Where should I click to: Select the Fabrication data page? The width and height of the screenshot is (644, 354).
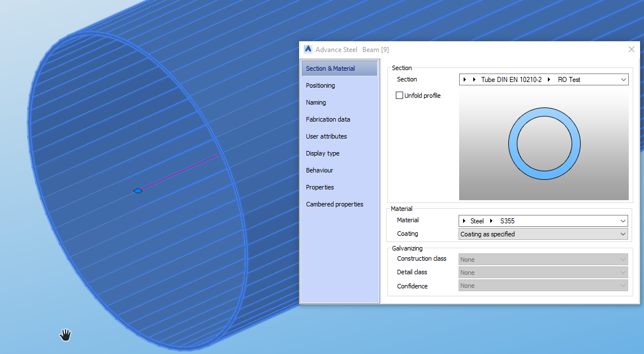pyautogui.click(x=327, y=119)
